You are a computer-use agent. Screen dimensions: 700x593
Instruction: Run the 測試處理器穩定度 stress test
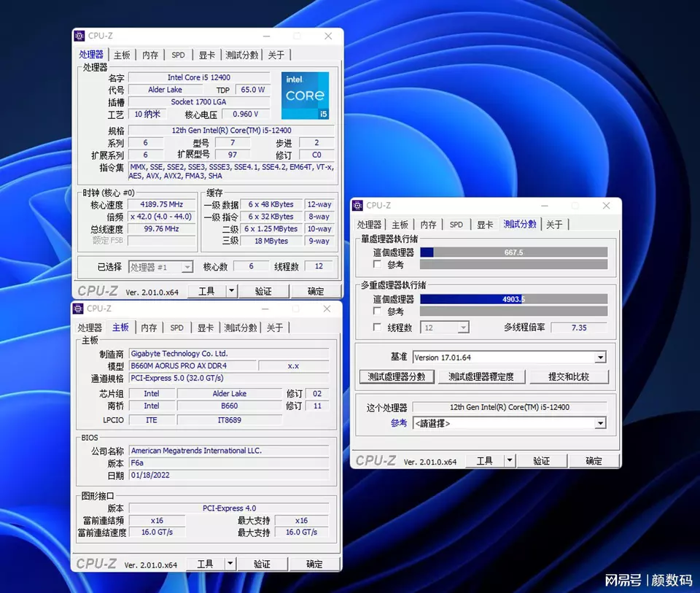coord(481,376)
